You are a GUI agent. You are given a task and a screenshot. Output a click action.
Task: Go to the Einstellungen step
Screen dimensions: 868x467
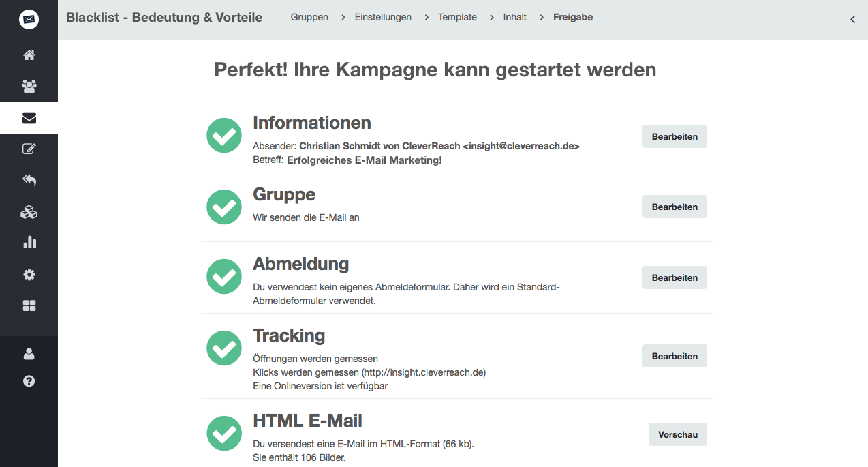tap(383, 17)
